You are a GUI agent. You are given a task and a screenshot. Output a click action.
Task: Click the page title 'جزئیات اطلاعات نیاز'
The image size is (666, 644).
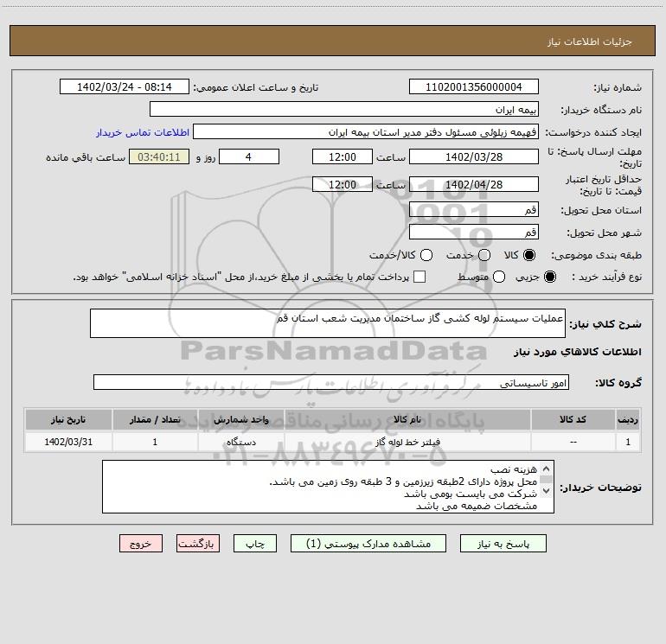click(589, 41)
